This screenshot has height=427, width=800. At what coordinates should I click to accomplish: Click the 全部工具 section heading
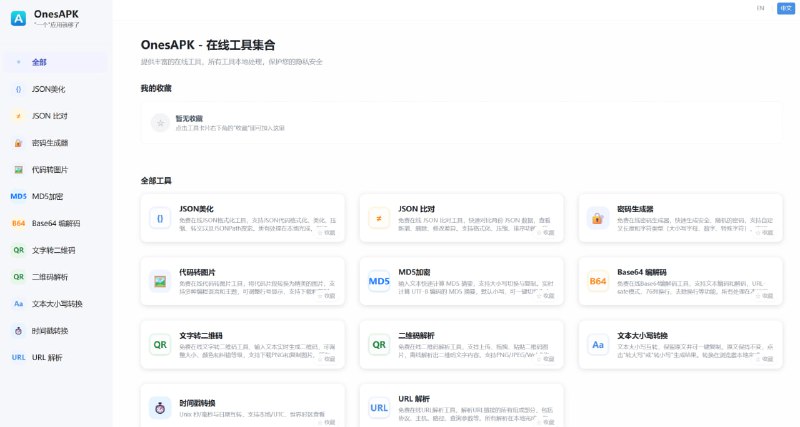pos(156,181)
